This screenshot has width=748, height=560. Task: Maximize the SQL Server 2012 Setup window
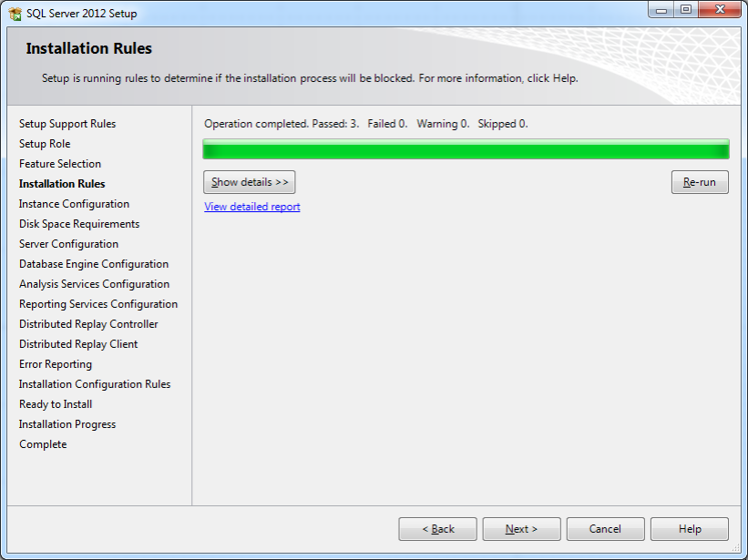[x=686, y=9]
